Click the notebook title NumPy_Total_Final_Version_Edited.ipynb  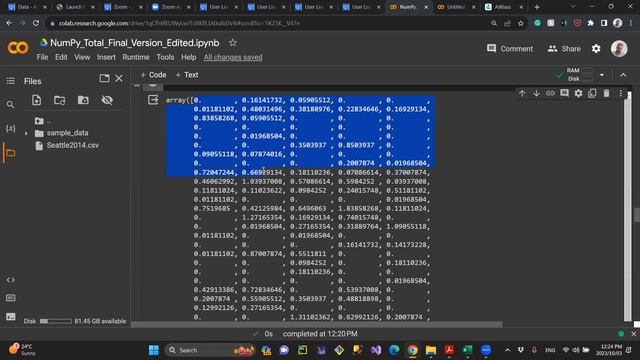[135, 43]
